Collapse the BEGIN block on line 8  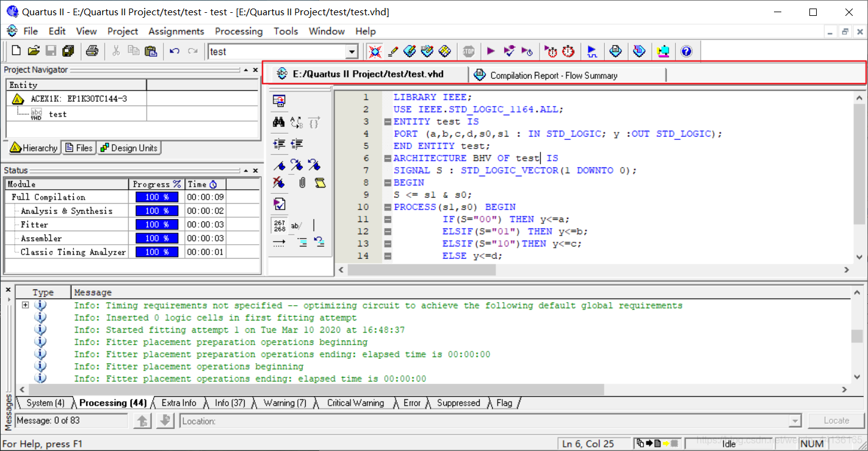pyautogui.click(x=388, y=182)
